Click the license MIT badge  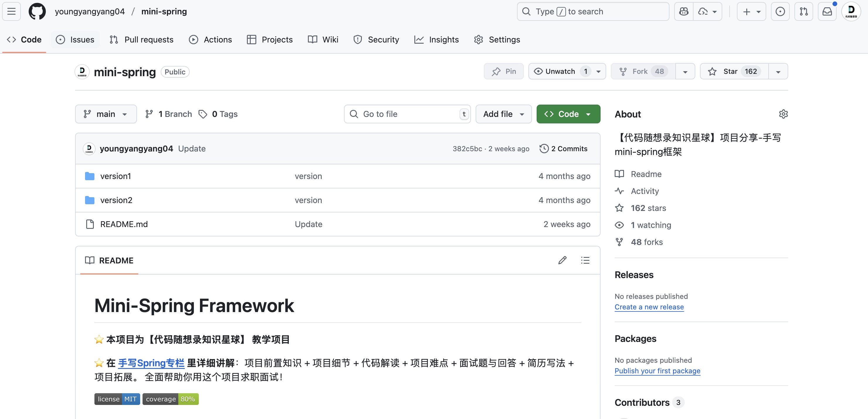click(117, 399)
